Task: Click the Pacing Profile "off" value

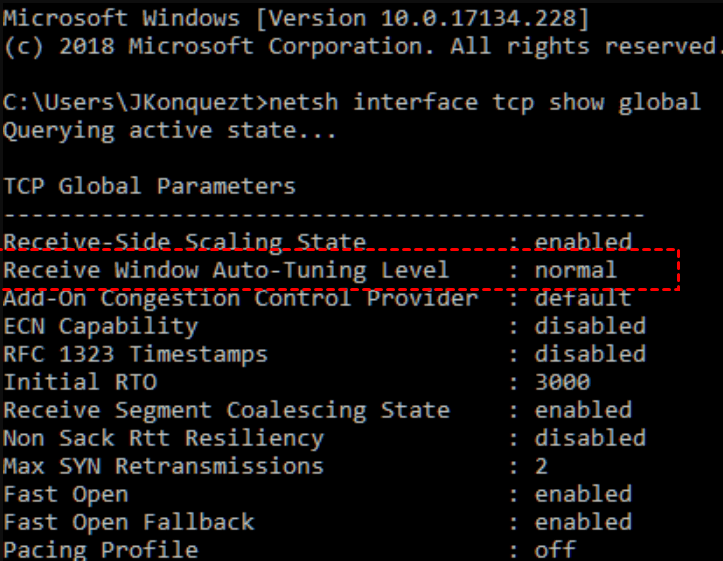Action: (555, 549)
